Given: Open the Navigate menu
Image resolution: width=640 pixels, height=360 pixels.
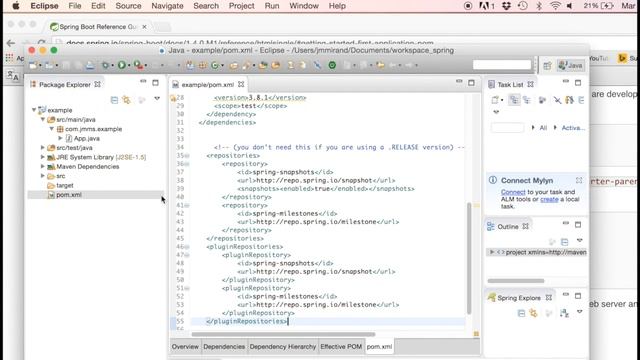Looking at the screenshot, I should 167,6.
